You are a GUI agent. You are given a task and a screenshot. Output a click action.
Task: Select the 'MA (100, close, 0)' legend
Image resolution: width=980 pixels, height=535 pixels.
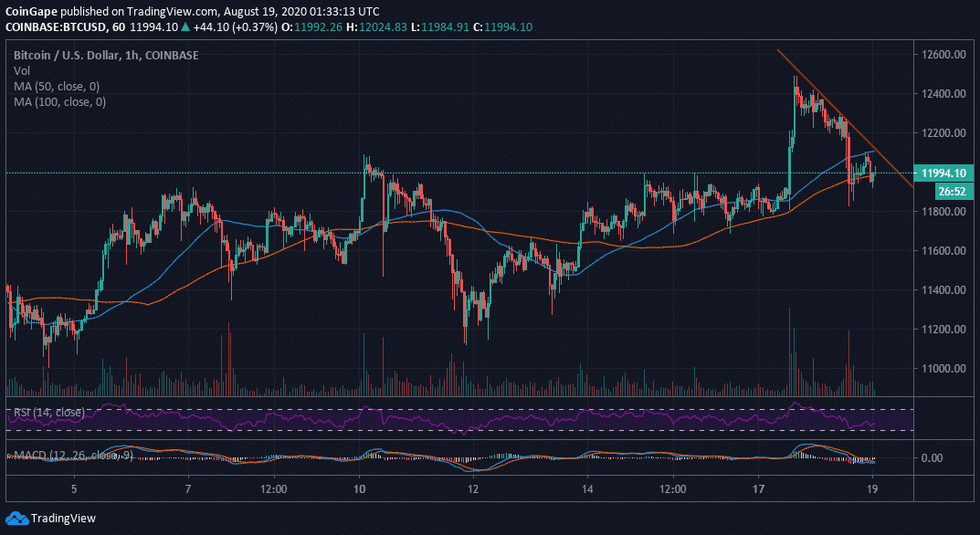coord(60,101)
